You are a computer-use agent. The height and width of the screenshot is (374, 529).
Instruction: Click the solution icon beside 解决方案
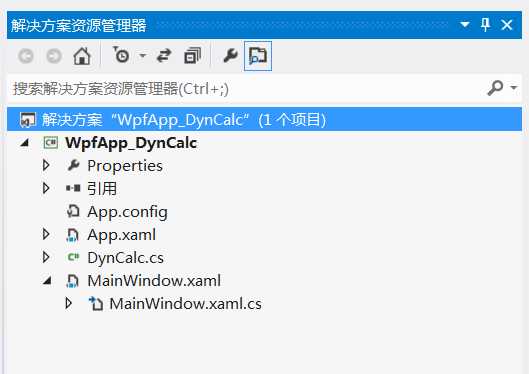pos(27,120)
